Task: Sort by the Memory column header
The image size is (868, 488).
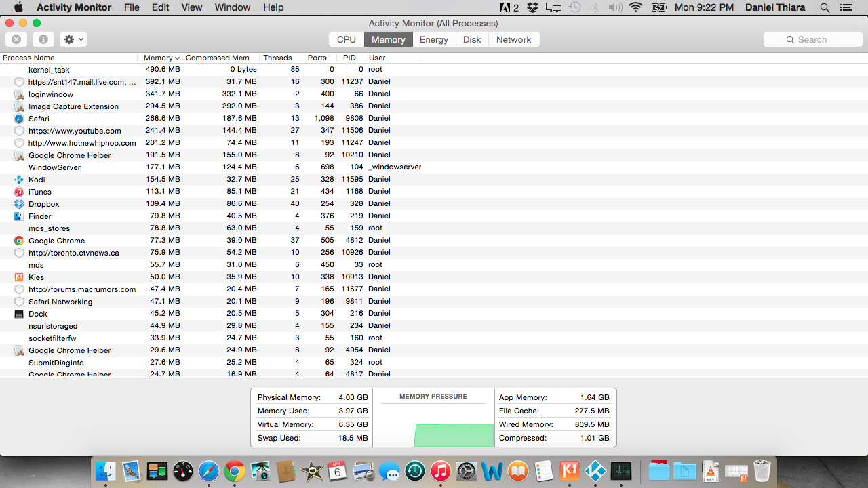Action: 161,58
